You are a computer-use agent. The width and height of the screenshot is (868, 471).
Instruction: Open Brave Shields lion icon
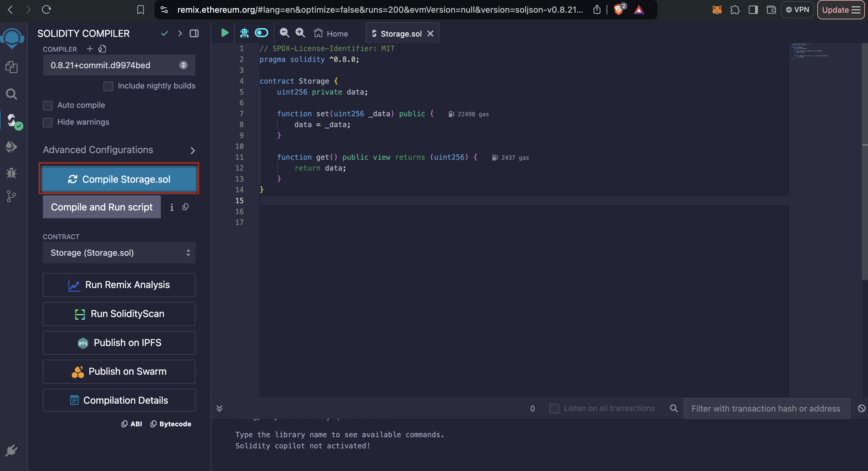pyautogui.click(x=619, y=9)
